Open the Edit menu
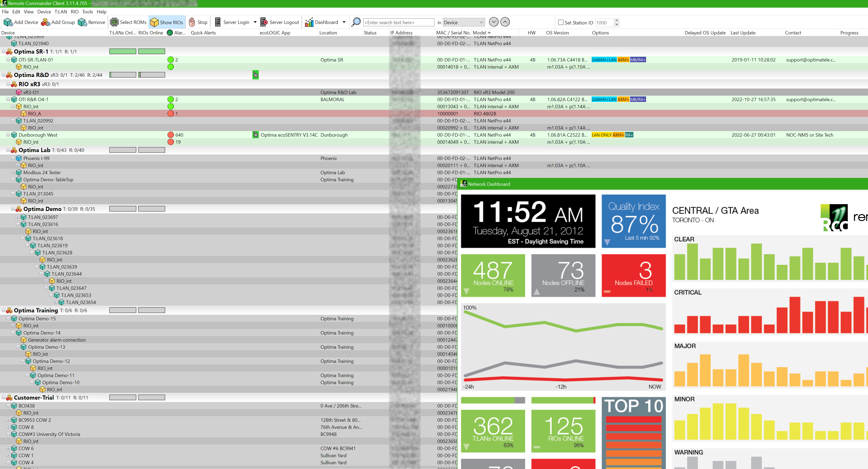The width and height of the screenshot is (868, 469). (16, 12)
